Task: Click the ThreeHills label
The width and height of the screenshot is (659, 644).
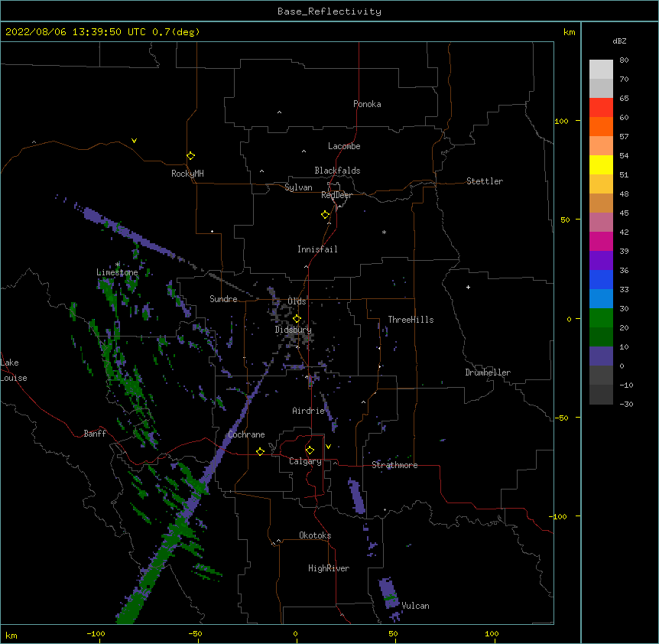Action: (x=411, y=320)
